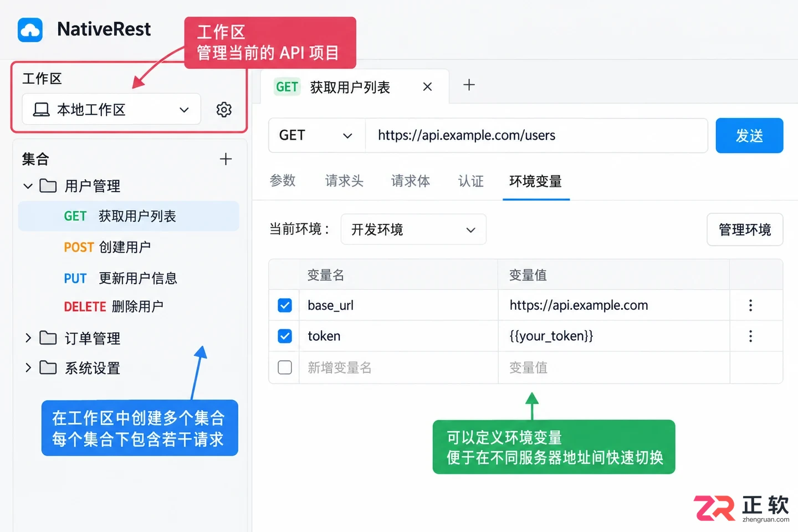This screenshot has width=798, height=532.
Task: Select the GET 获取用户列表 request tab
Action: [355, 87]
